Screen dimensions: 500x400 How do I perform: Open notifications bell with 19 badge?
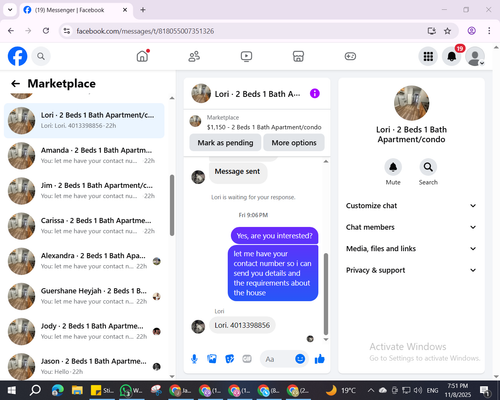coord(452,56)
